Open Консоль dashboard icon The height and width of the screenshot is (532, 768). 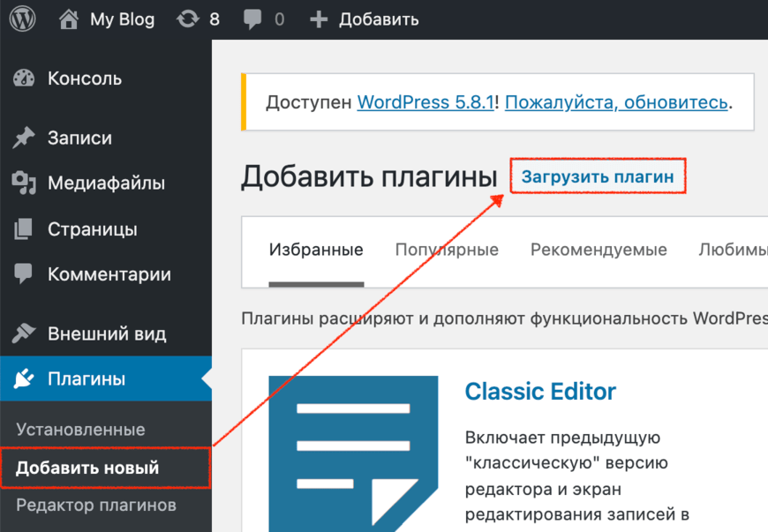(24, 79)
